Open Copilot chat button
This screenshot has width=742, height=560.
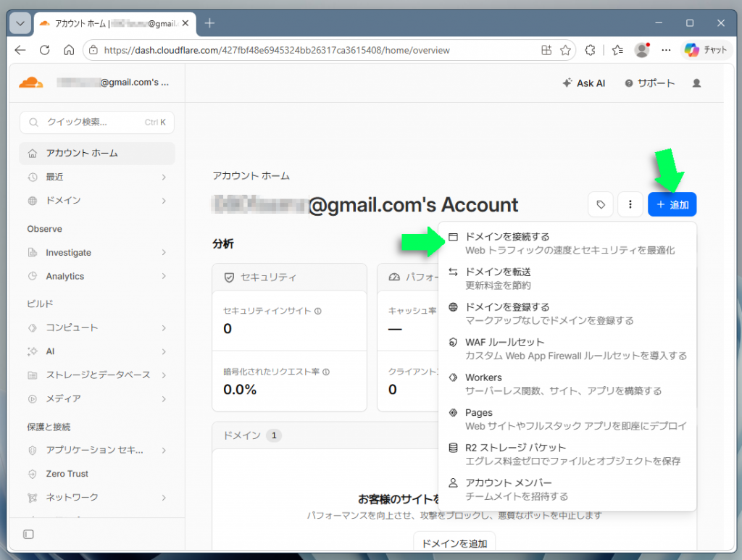[x=705, y=50]
